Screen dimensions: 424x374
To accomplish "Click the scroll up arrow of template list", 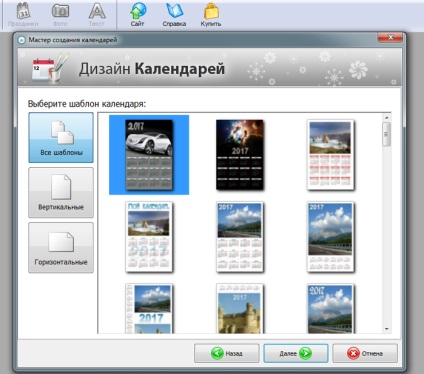I will 387,118.
